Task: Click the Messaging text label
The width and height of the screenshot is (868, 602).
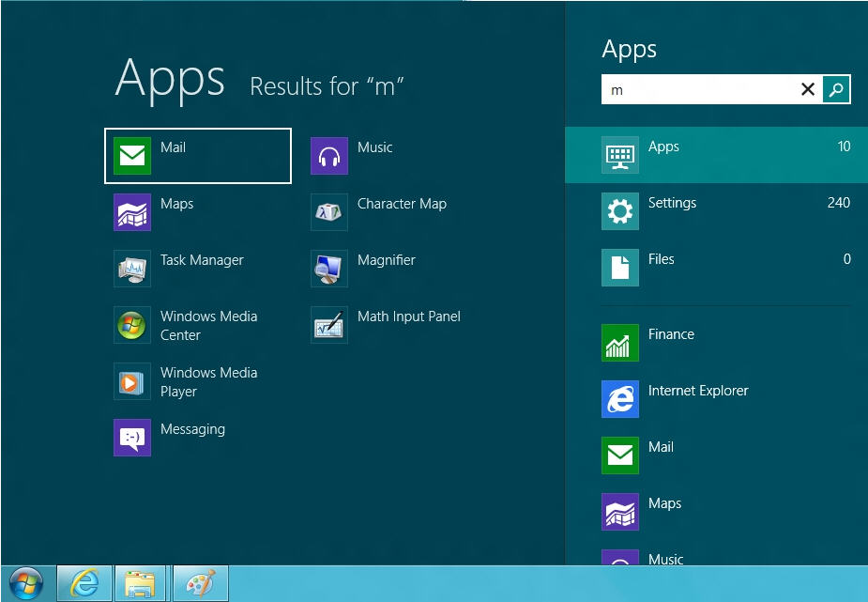Action: click(192, 429)
